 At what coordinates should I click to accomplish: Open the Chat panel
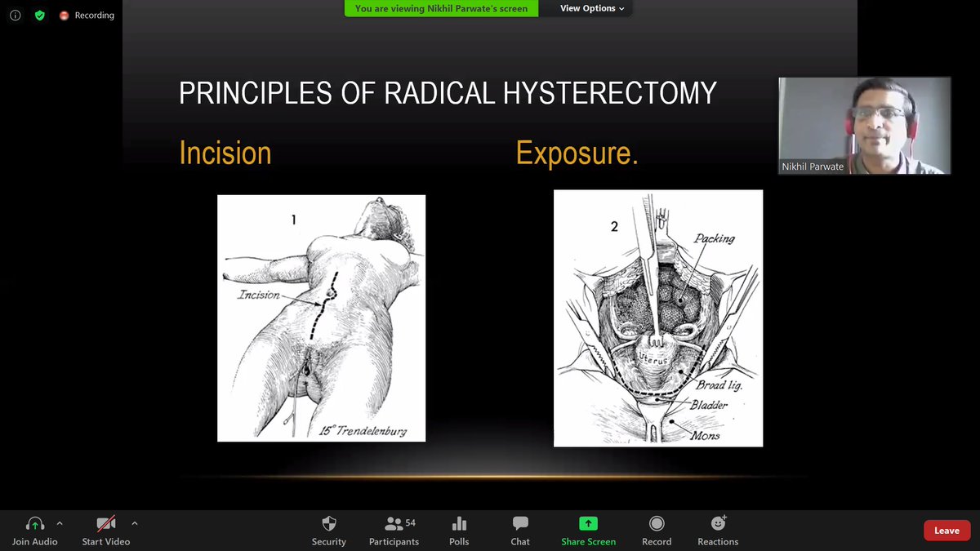click(x=520, y=531)
